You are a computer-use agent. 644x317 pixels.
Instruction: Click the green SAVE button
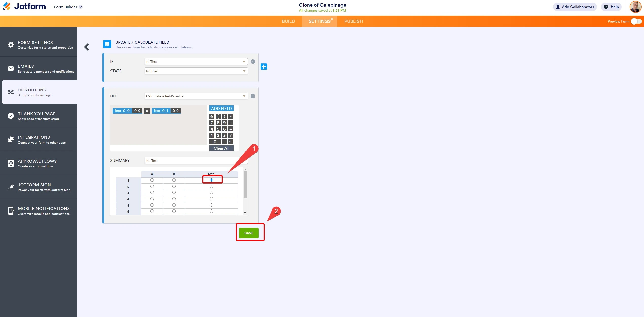(249, 233)
